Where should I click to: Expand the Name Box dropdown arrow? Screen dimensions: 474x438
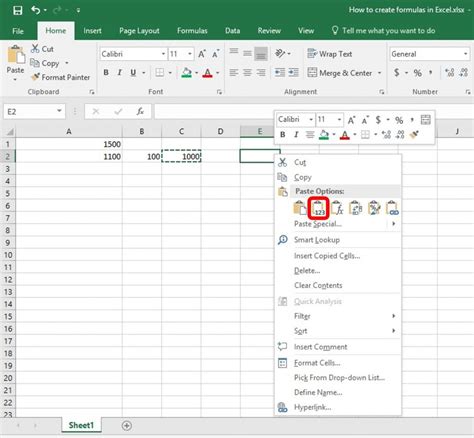(x=59, y=111)
